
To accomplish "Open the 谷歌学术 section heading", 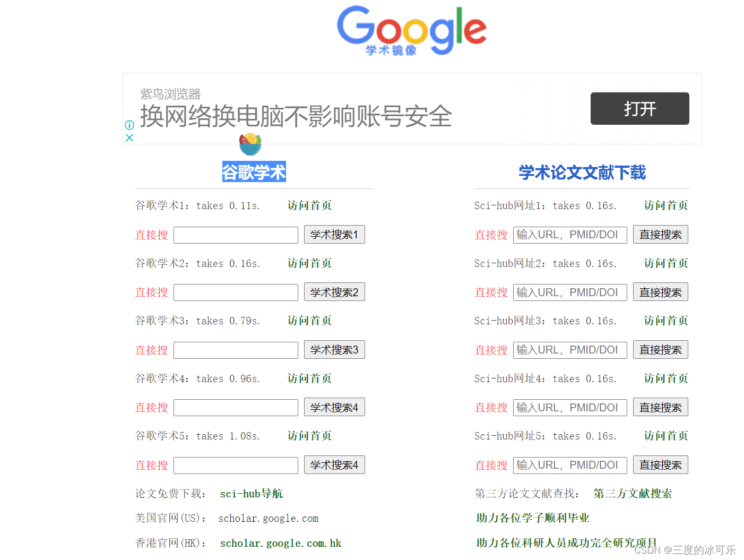I will coord(254,171).
